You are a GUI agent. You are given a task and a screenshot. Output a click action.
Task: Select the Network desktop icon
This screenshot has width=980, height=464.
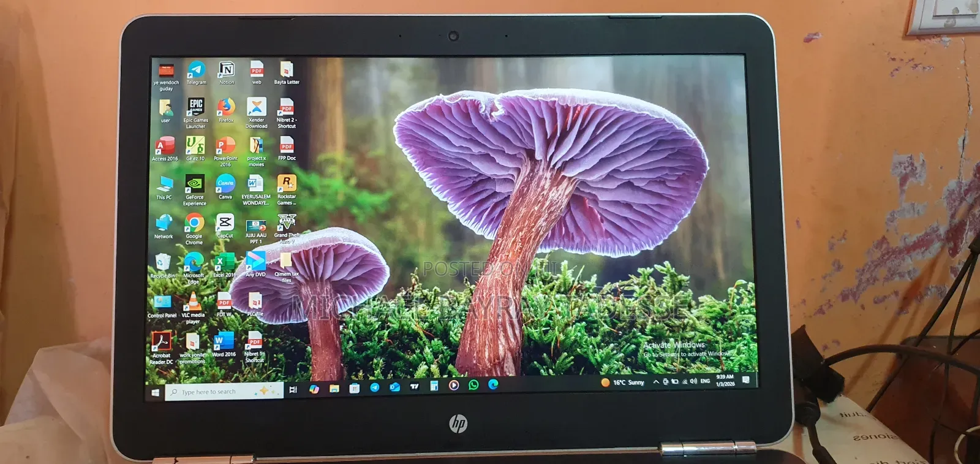pyautogui.click(x=164, y=227)
